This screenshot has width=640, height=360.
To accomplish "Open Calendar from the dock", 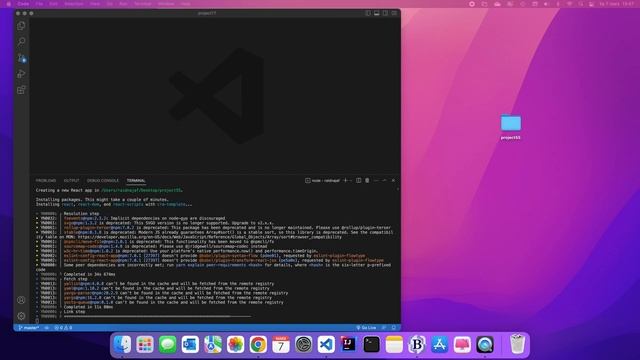I will point(281,344).
